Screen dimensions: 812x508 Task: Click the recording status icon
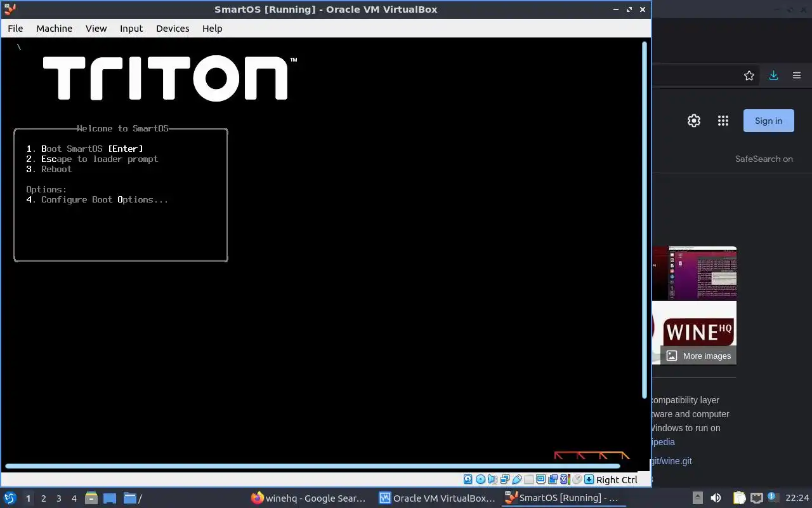pyautogui.click(x=553, y=479)
